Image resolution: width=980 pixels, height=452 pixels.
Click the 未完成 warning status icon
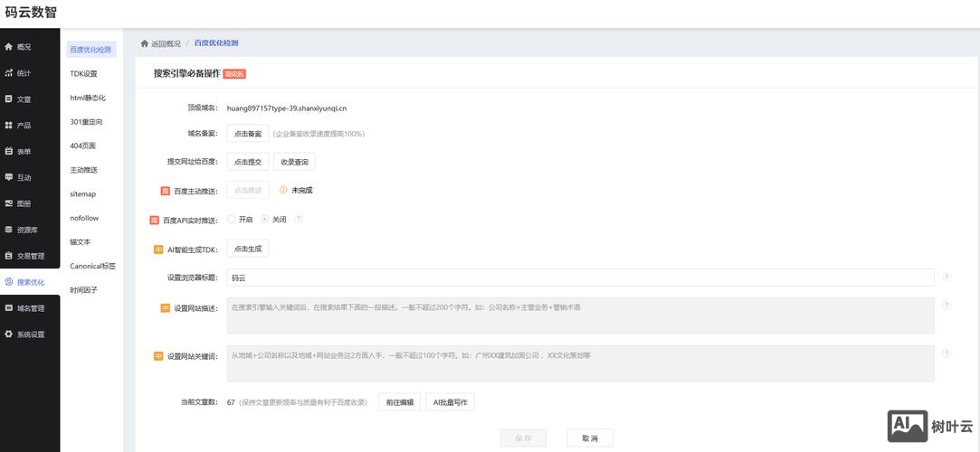coord(283,190)
